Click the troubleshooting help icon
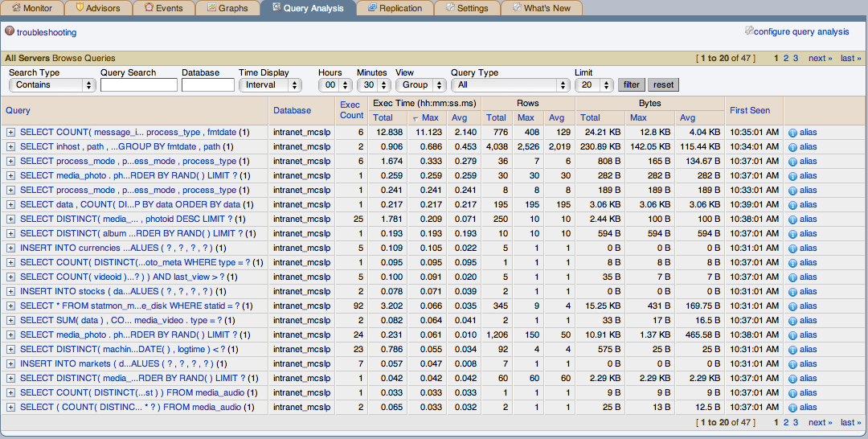Viewport: 868px width, 439px height. click(10, 32)
